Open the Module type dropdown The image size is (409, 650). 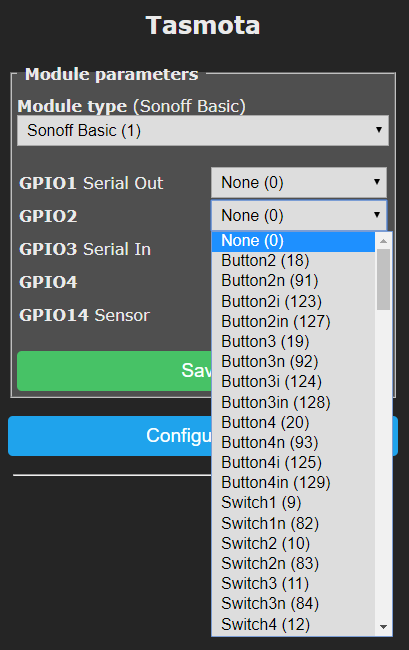203,131
